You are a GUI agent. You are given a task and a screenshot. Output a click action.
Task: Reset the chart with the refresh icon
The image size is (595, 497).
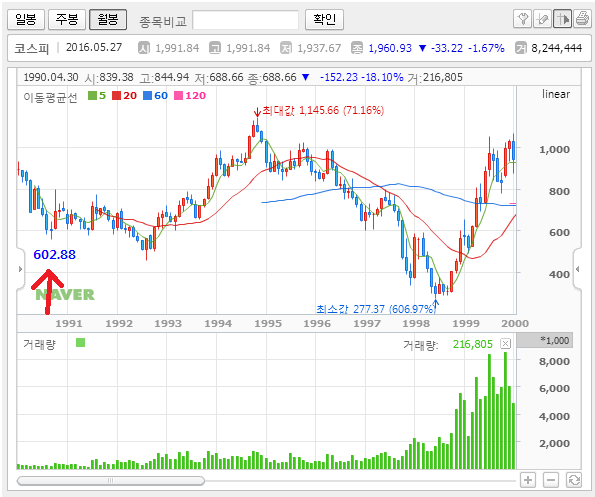pos(574,480)
